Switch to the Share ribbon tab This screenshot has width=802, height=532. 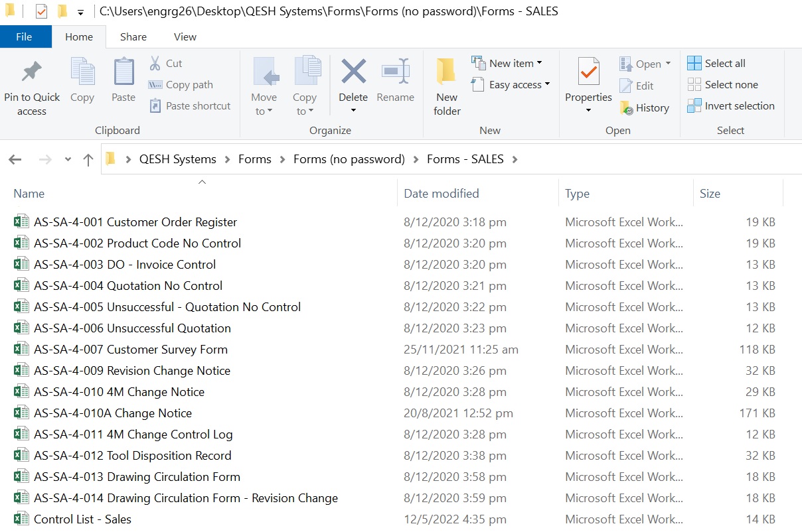pos(133,37)
